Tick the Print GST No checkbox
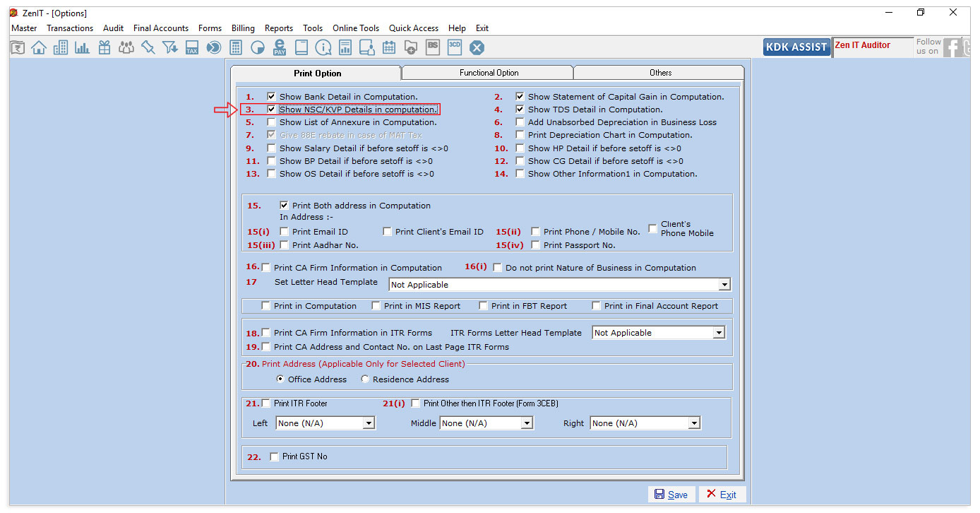The width and height of the screenshot is (980, 513). 275,456
